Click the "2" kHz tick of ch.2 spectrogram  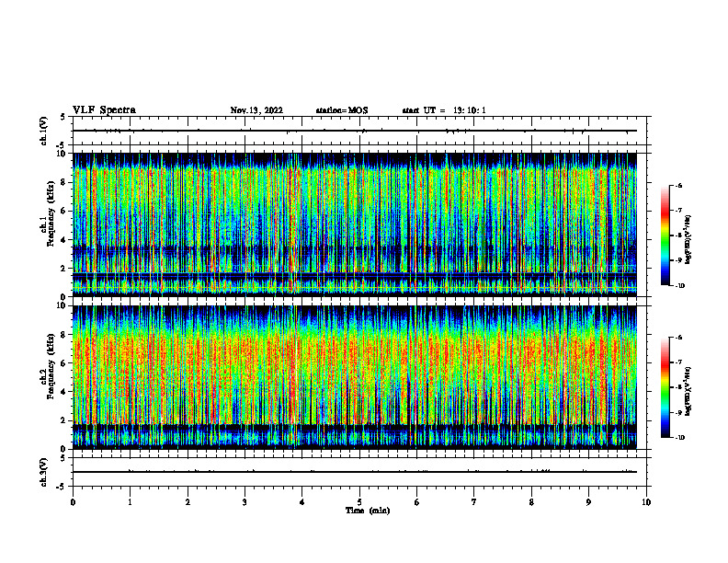click(x=64, y=420)
